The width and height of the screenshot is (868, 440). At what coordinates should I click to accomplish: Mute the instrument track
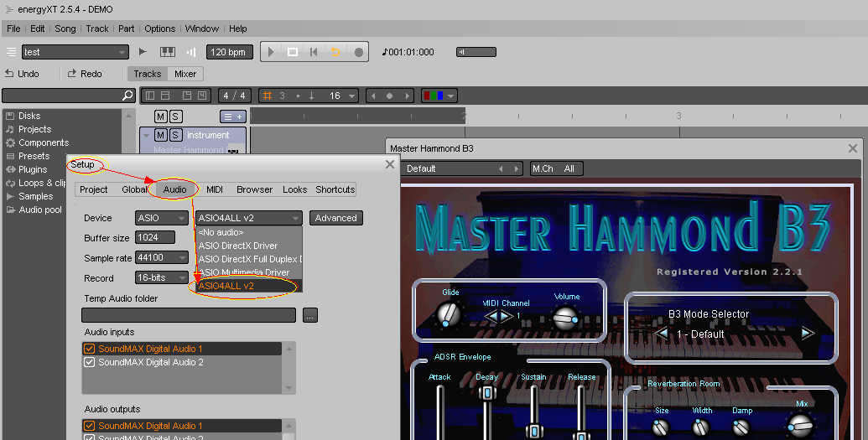(160, 135)
